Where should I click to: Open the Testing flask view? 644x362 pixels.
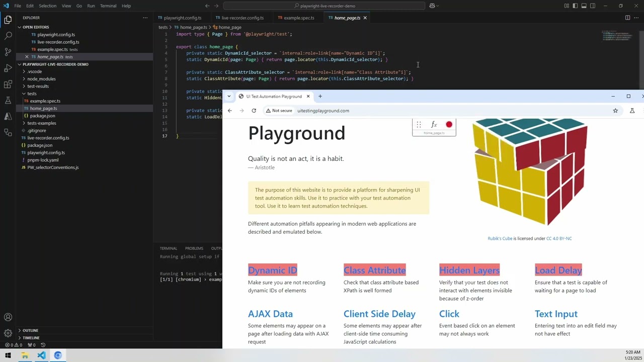[x=8, y=100]
